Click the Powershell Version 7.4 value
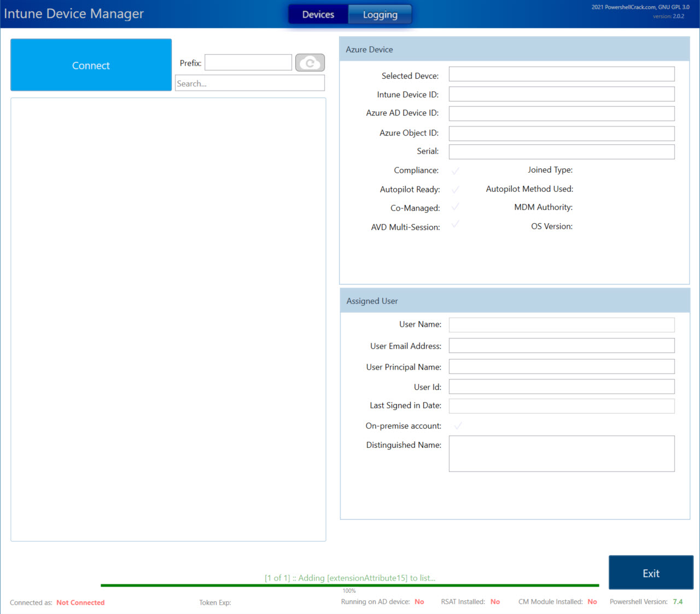700x614 pixels. coord(678,601)
